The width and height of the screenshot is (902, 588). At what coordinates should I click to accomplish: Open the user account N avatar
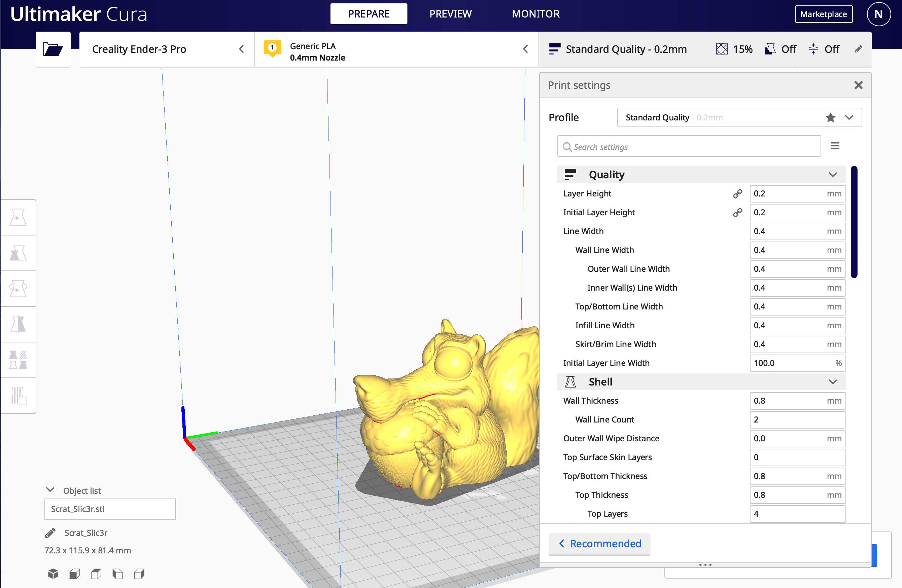click(x=878, y=14)
